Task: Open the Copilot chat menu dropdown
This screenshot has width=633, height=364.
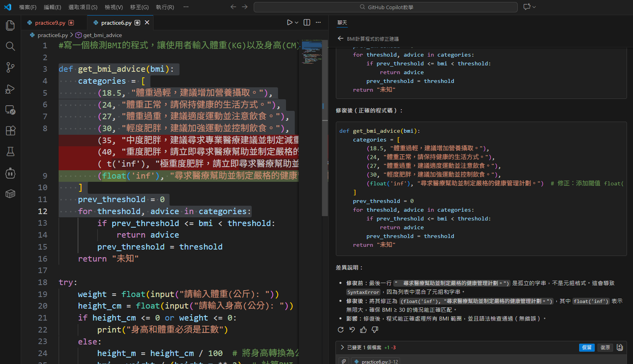Action: click(534, 7)
